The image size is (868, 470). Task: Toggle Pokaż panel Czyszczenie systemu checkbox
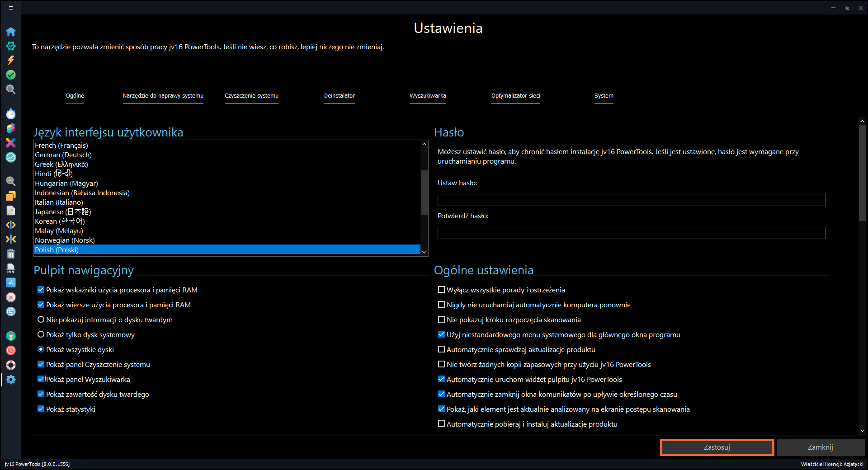tap(41, 364)
